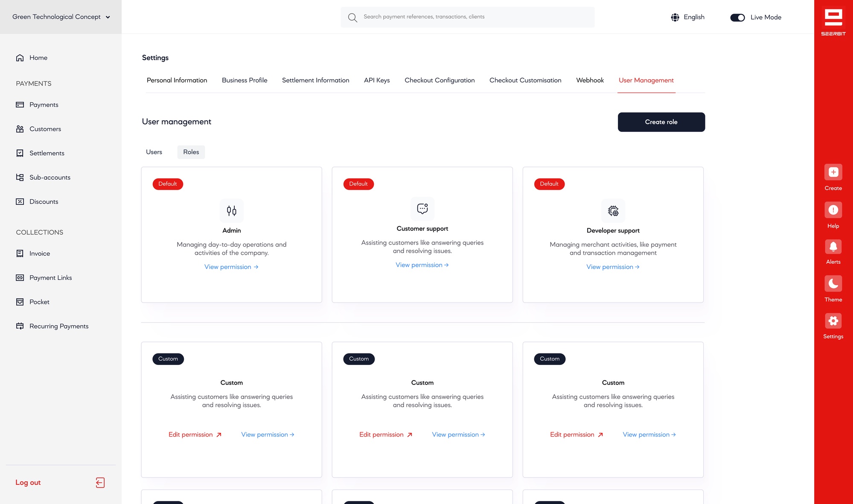View permission on first Custom card
The width and height of the screenshot is (853, 504).
[268, 434]
